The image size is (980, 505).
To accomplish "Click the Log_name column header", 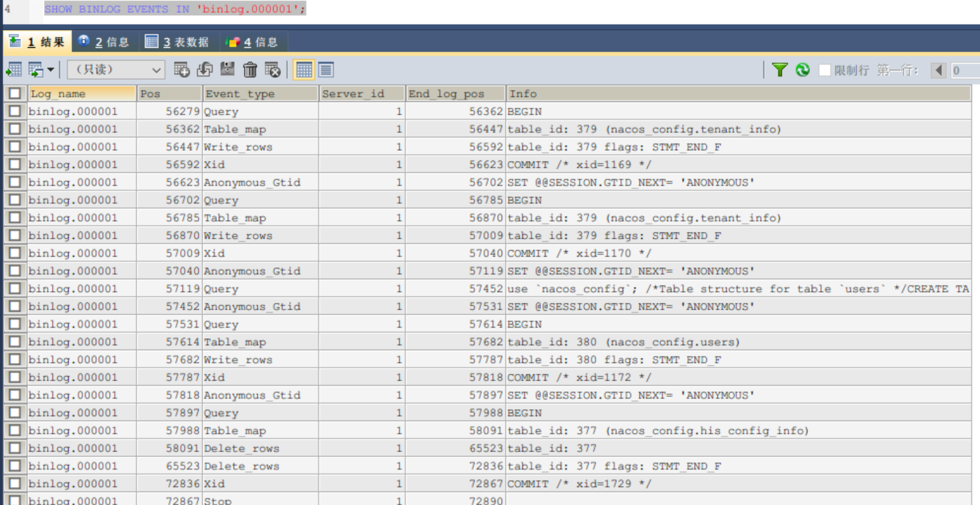I will (82, 93).
